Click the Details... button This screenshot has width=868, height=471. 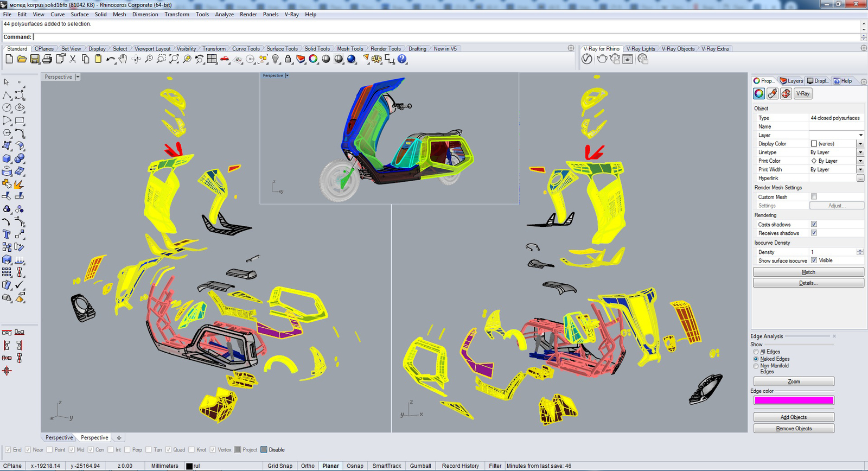[x=808, y=283]
